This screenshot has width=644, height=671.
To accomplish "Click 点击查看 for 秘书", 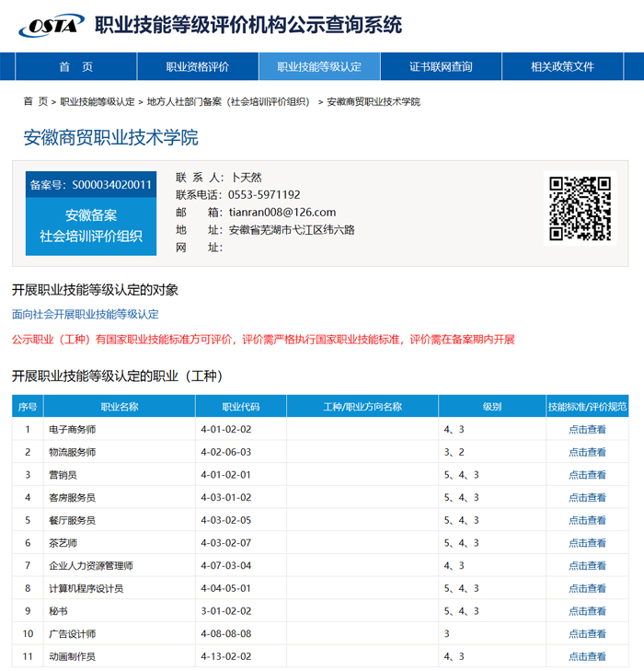I will point(587,610).
